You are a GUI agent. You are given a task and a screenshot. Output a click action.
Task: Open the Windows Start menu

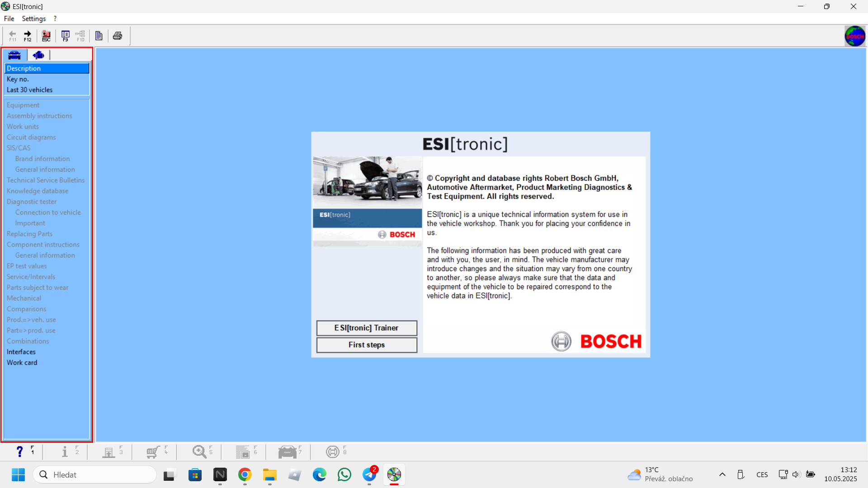[18, 475]
